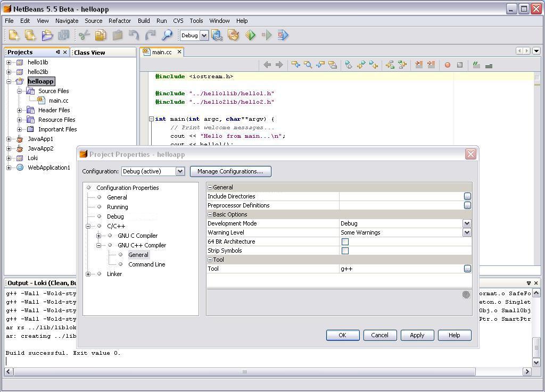Click the stop macro recording square icon
545x392 pixels.
[x=460, y=65]
